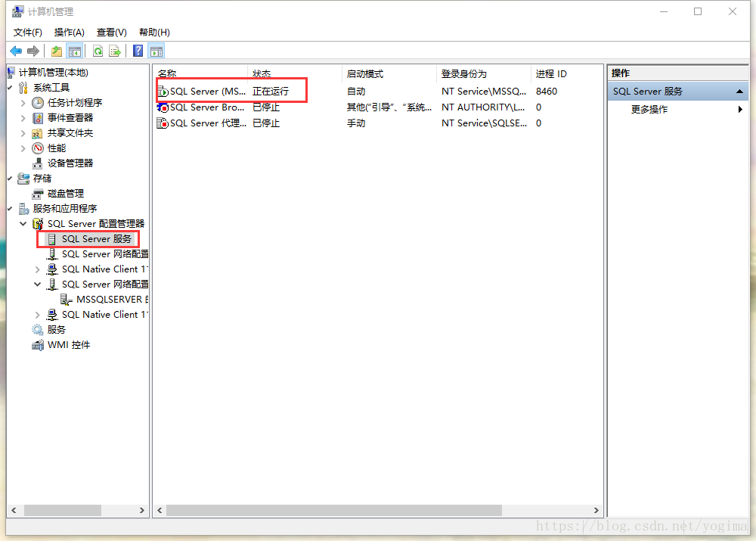Click the 系统工具 tools icon

point(23,88)
